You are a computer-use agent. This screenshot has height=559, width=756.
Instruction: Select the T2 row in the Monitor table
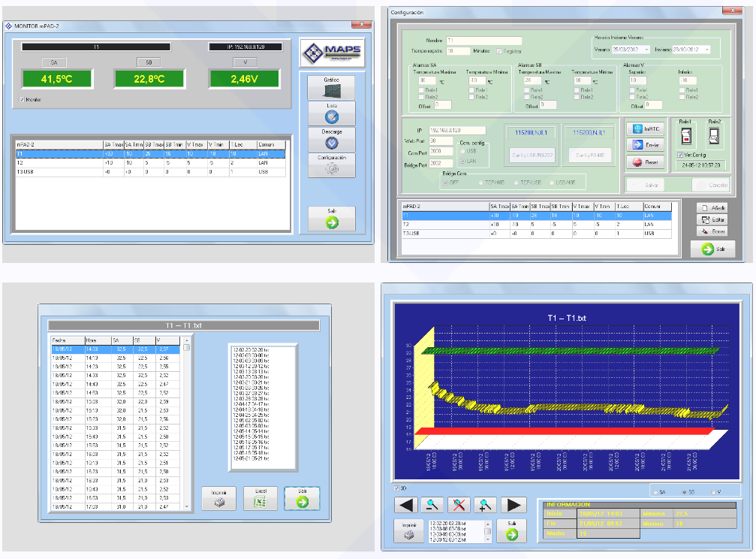tap(150, 162)
